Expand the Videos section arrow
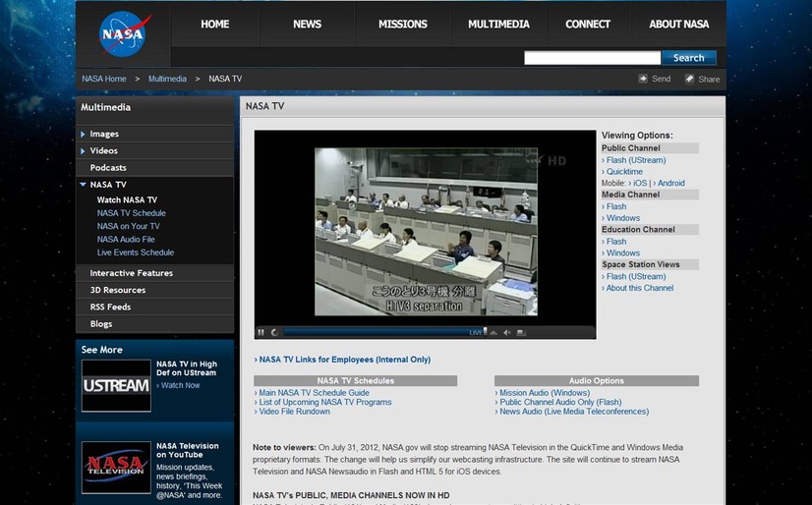This screenshot has height=505, width=812. [x=83, y=151]
